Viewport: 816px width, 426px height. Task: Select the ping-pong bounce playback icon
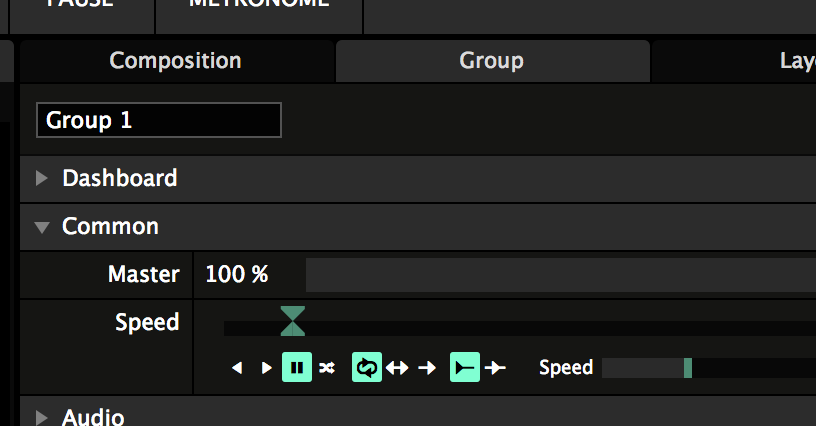[397, 368]
